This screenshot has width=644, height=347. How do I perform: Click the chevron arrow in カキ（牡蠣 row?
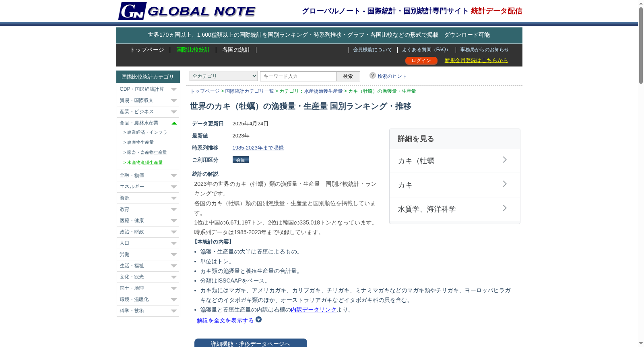tap(505, 160)
